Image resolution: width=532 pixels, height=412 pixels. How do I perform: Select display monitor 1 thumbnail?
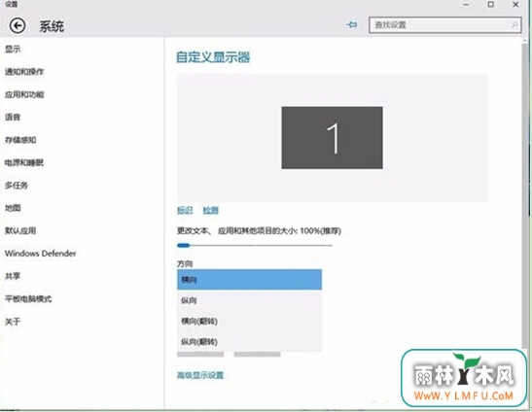click(333, 138)
